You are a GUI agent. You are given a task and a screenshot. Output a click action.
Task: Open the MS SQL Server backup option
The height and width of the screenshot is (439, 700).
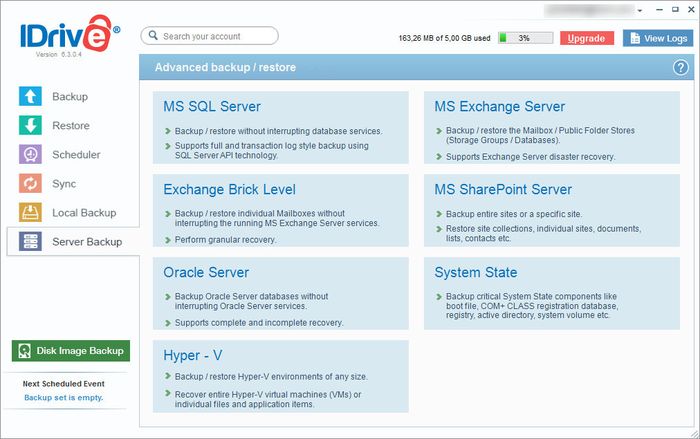pyautogui.click(x=212, y=107)
